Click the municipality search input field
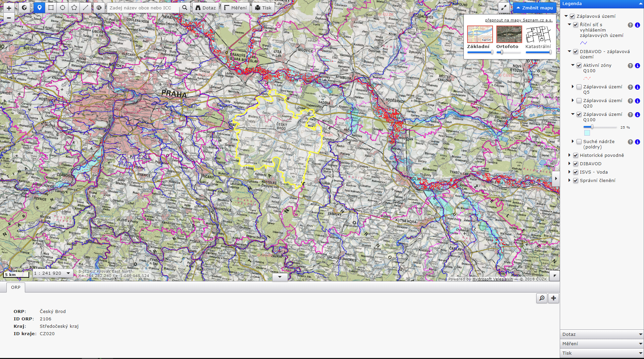Screen dimensions: 644x359 pos(144,8)
